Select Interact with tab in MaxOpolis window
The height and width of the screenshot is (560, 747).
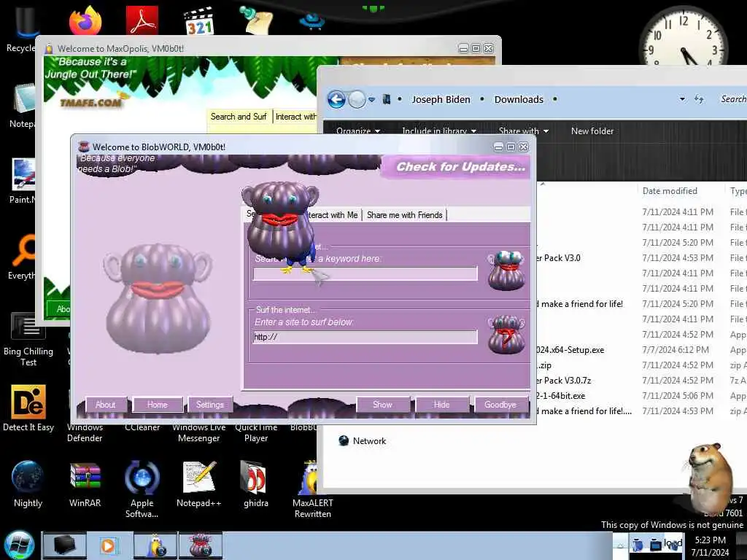coord(295,117)
